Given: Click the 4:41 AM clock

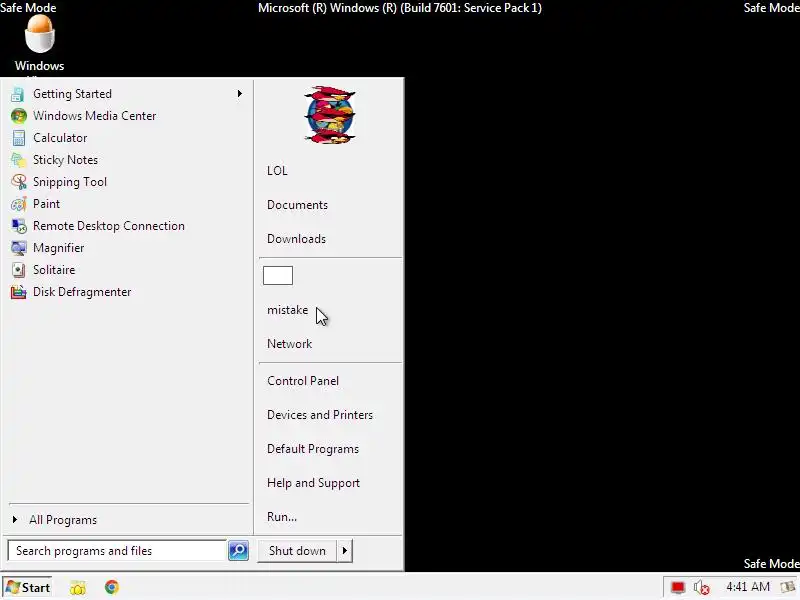Looking at the screenshot, I should pyautogui.click(x=747, y=587).
